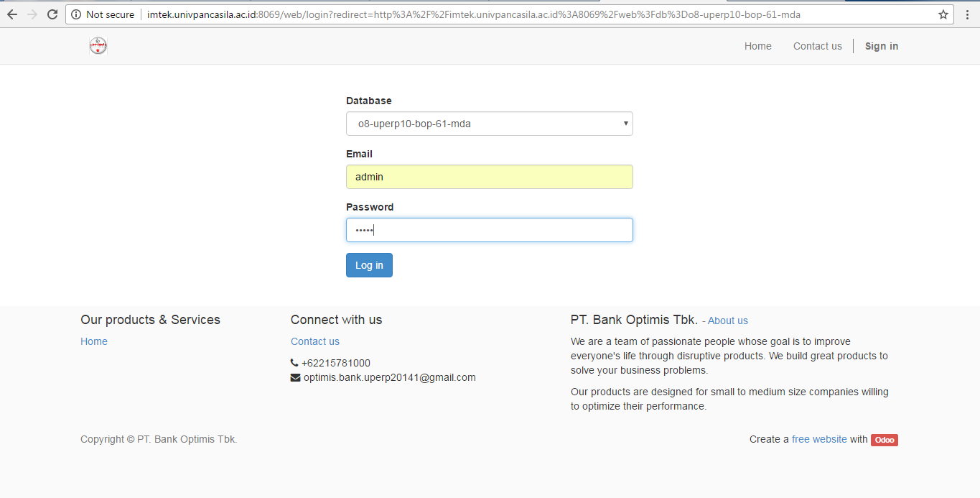Click the red Odoo badge
The image size is (980, 498).
(884, 440)
